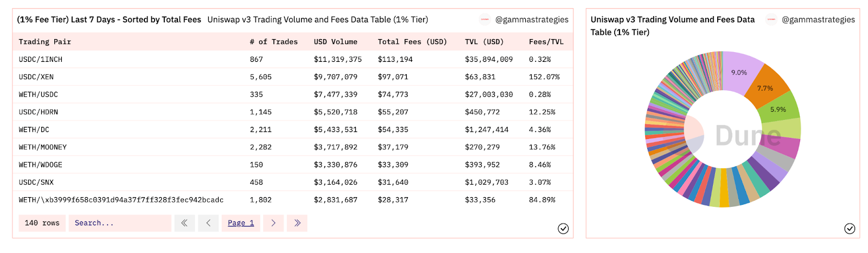
Task: Sort by the Trading Pair column header
Action: [x=45, y=42]
